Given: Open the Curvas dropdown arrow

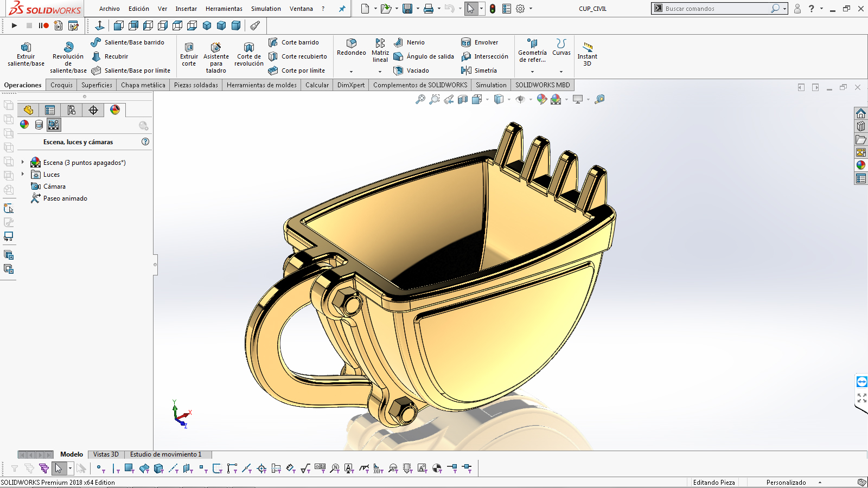Looking at the screenshot, I should [x=561, y=72].
